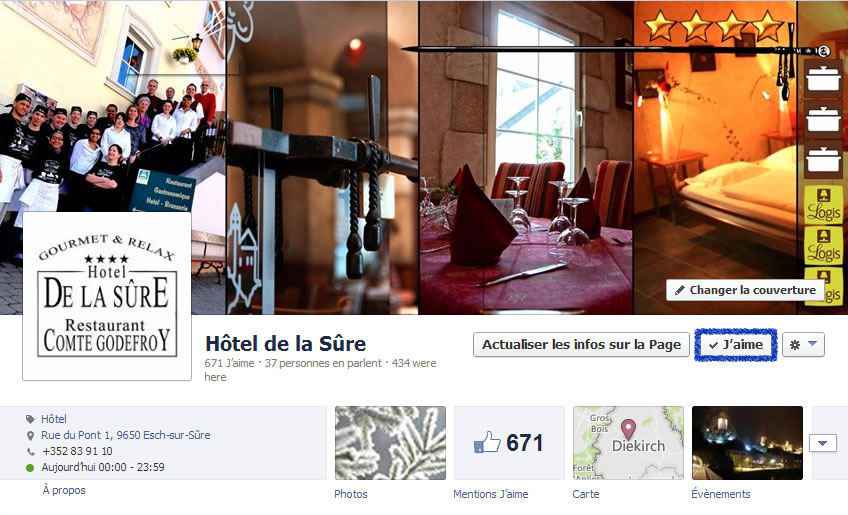Open the Hôtel de la Sûre profile logo
This screenshot has width=848, height=515.
point(107,296)
